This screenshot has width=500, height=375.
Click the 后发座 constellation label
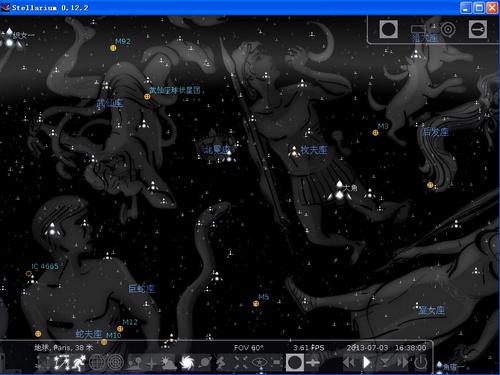click(435, 132)
